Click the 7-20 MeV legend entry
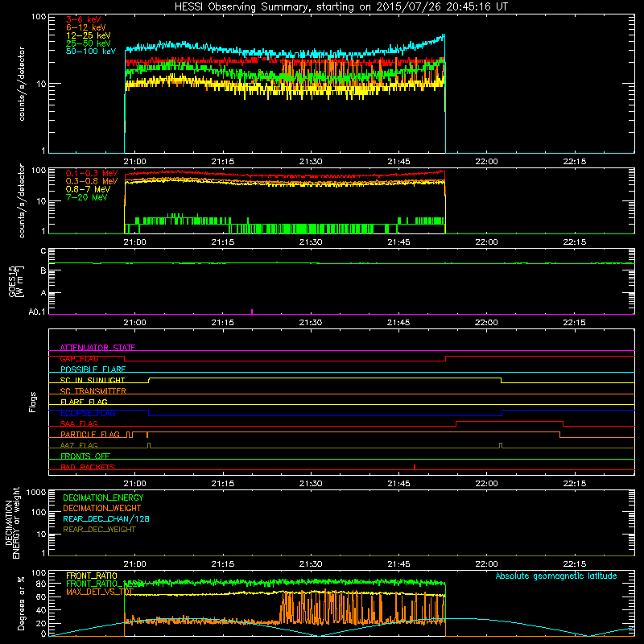 [x=86, y=197]
